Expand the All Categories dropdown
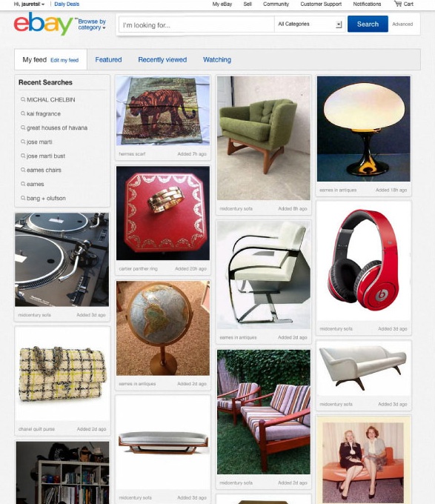The width and height of the screenshot is (435, 504). click(310, 24)
